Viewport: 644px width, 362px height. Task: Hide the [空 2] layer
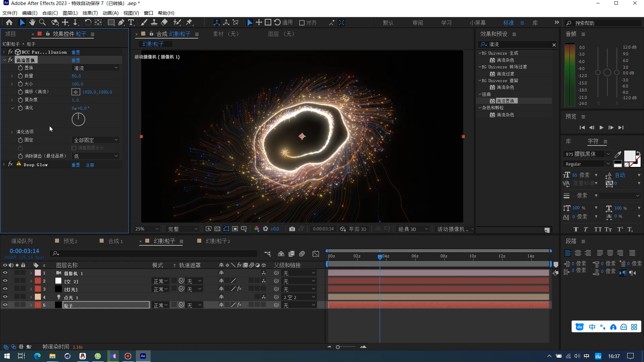pyautogui.click(x=5, y=281)
